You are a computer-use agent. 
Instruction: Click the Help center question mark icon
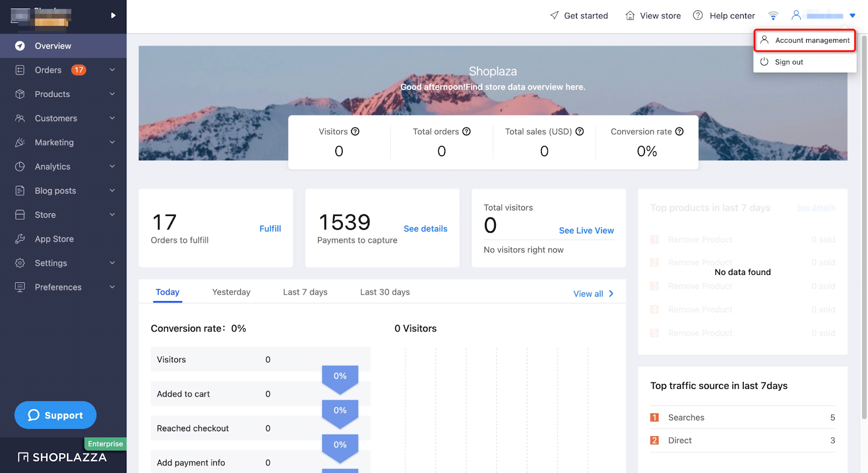(698, 15)
